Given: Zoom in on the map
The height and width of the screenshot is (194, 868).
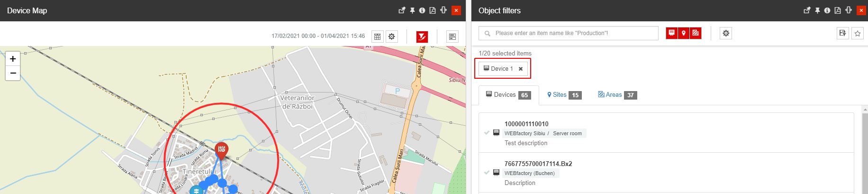Looking at the screenshot, I should [13, 59].
